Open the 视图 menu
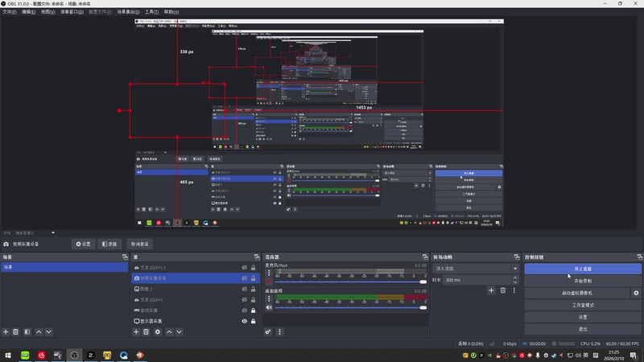 [47, 12]
